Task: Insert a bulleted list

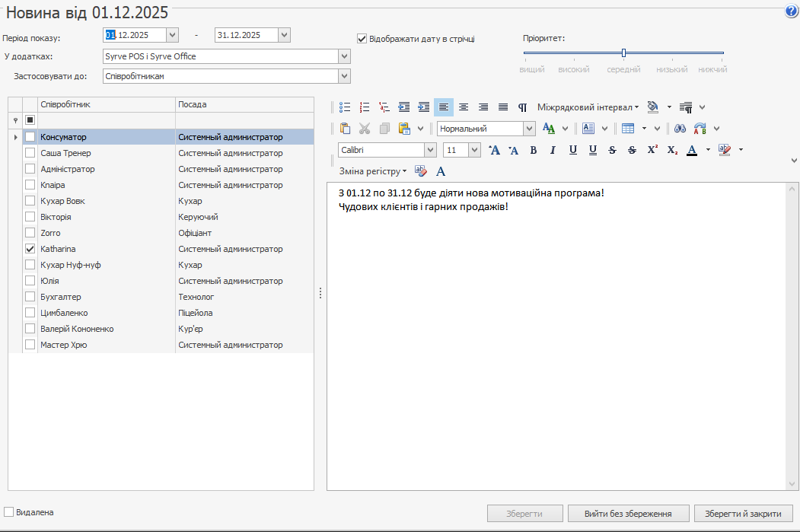Action: (345, 107)
